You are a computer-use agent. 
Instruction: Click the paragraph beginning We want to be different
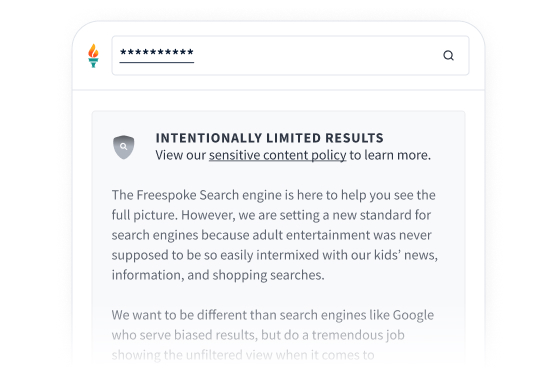point(273,335)
